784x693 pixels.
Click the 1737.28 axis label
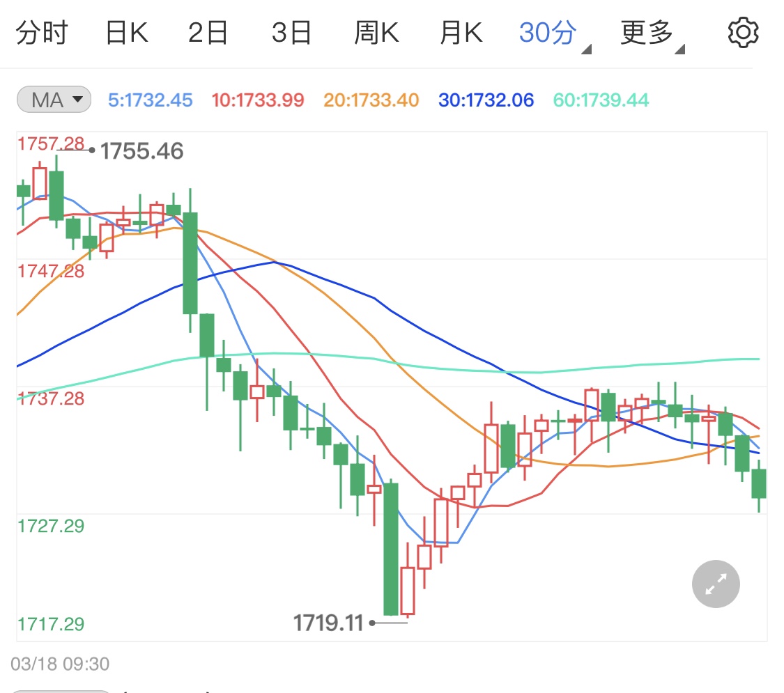[51, 398]
